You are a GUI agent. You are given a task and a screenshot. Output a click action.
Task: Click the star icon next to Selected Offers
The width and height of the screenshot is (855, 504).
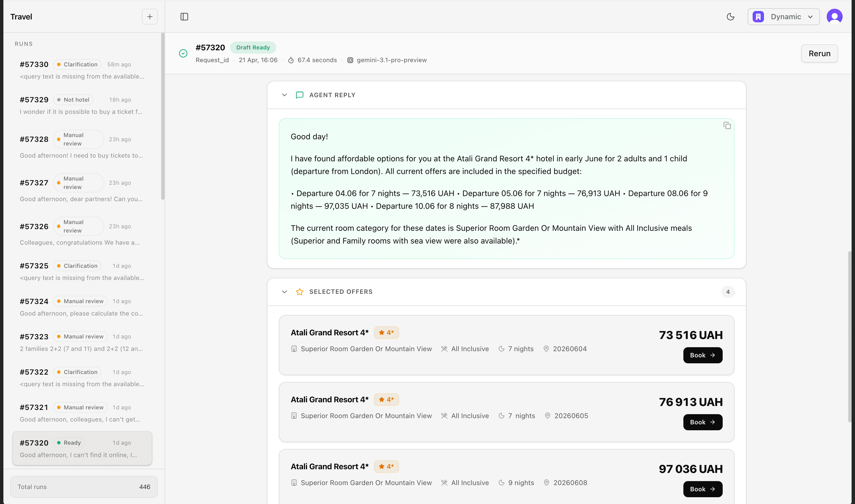tap(299, 292)
